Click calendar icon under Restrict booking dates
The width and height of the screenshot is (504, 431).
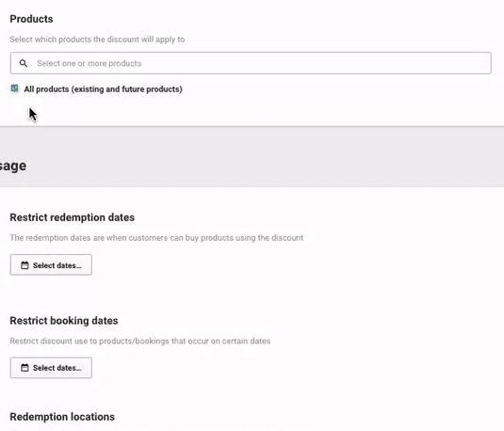[x=24, y=368]
